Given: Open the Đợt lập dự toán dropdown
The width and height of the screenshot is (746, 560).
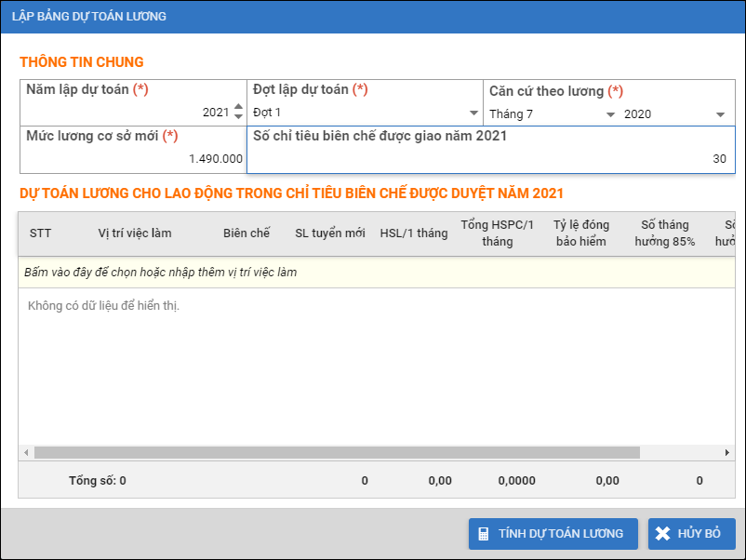Looking at the screenshot, I should click(473, 113).
